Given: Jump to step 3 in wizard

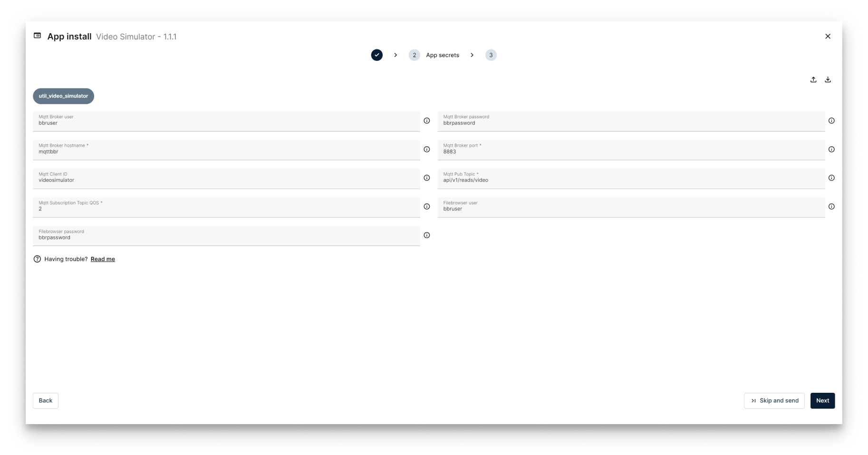Looking at the screenshot, I should (491, 55).
